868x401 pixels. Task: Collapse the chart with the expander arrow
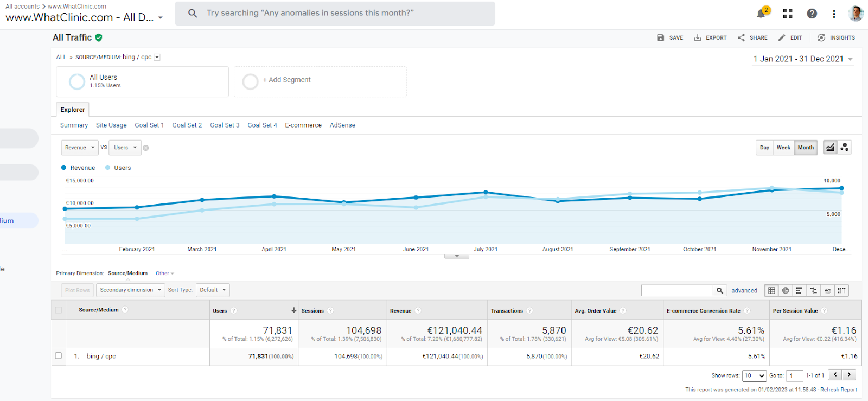[x=457, y=256]
